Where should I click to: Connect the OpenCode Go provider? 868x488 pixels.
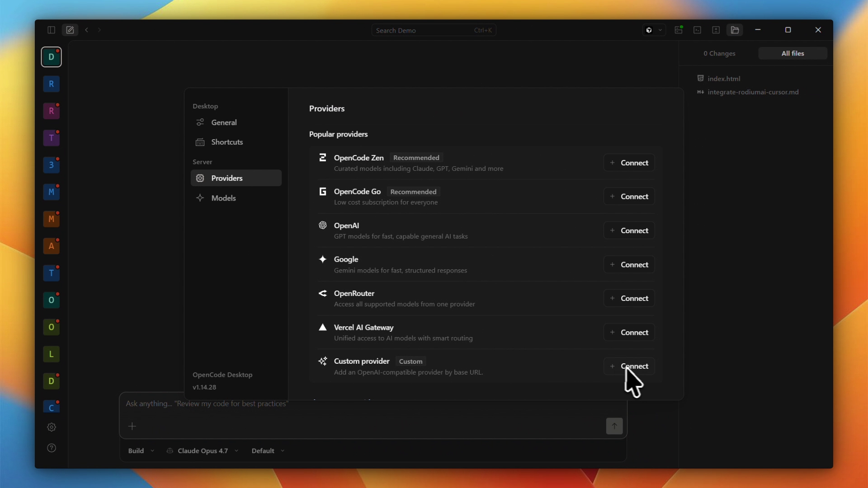(629, 197)
